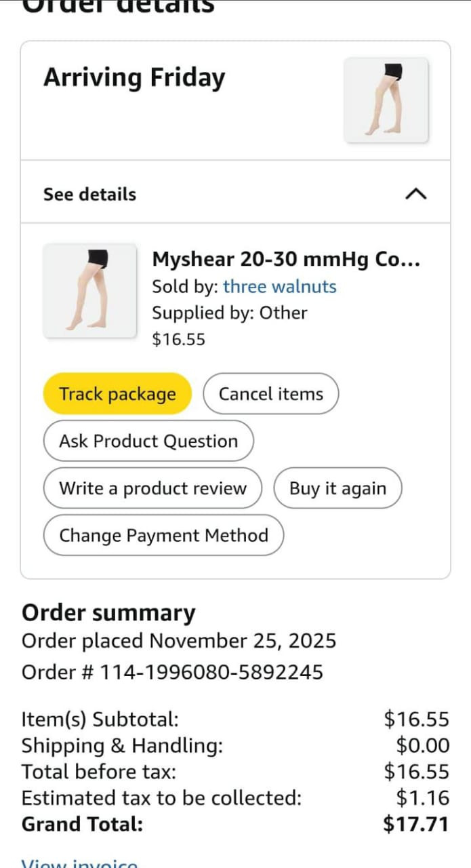Tap the Myshear item thumbnail image
Viewport: 471px width, 868px height.
click(89, 290)
